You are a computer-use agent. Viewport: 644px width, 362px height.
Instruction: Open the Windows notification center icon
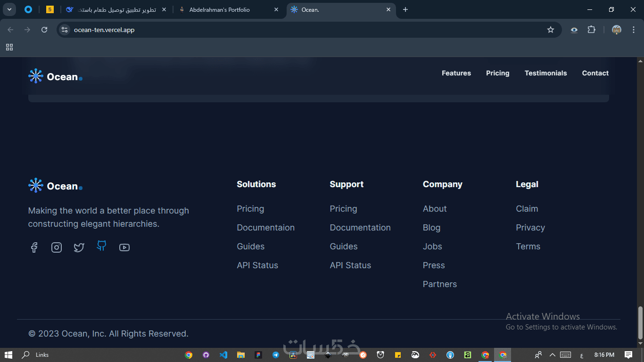point(628,355)
